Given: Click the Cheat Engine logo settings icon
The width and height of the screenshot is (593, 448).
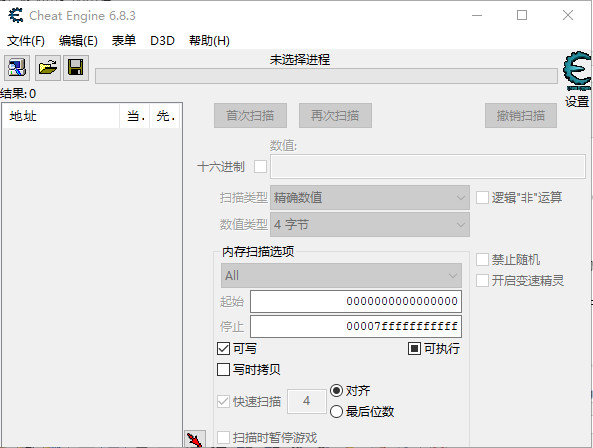Looking at the screenshot, I should point(577,71).
